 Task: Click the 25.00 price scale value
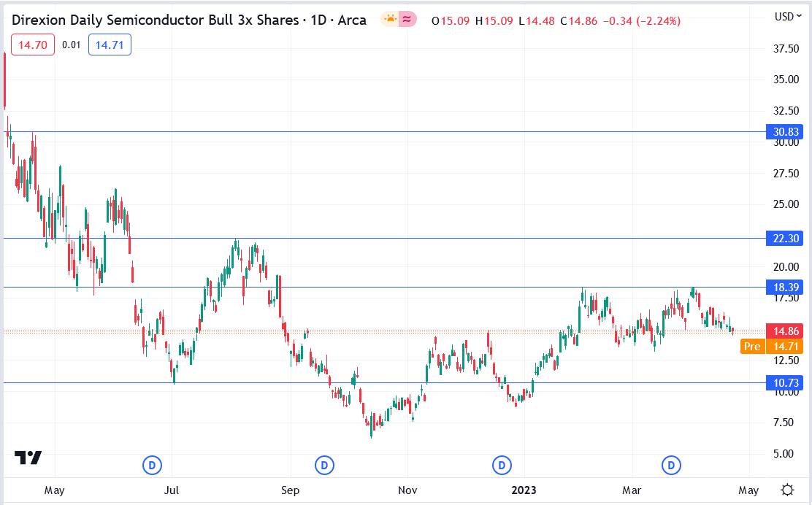point(786,204)
